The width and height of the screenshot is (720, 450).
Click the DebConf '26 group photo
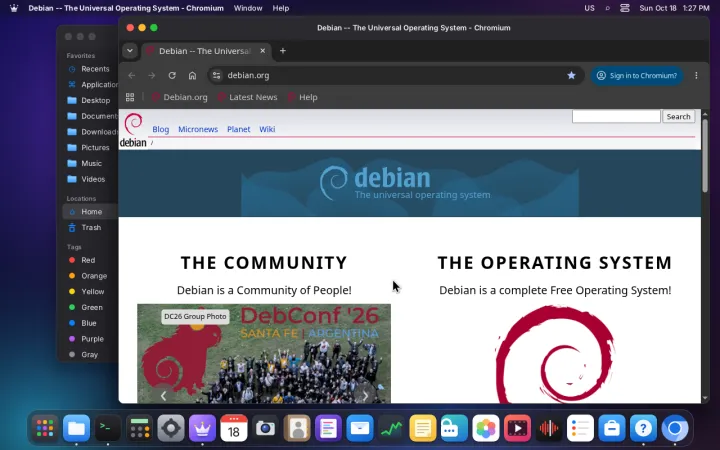(264, 354)
